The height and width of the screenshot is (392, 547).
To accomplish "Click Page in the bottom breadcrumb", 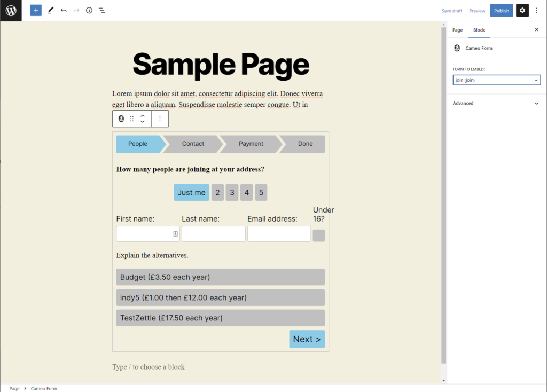I will [14, 388].
